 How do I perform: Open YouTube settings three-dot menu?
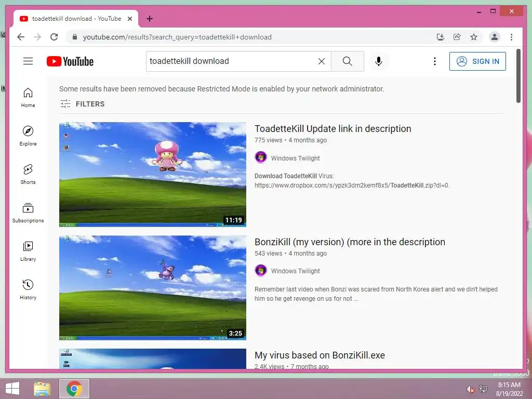pos(435,61)
